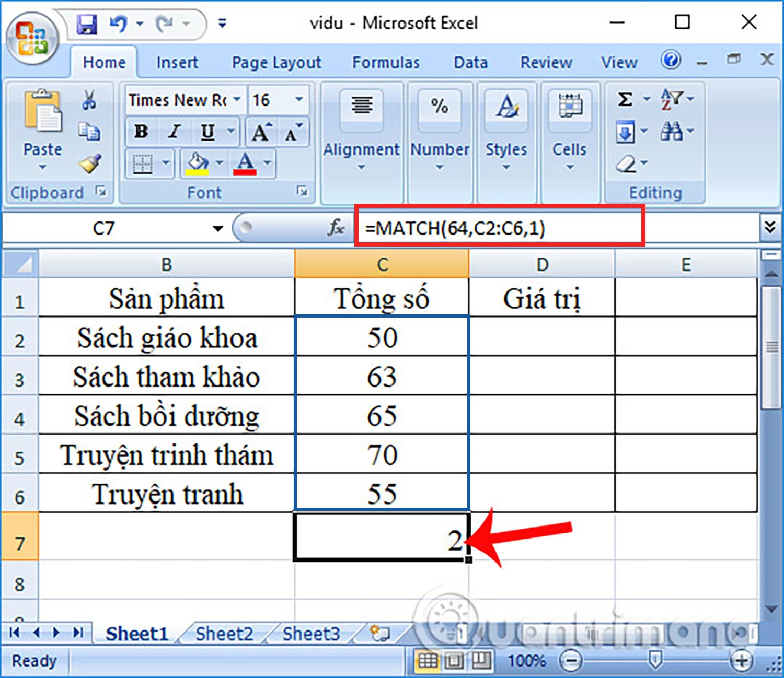Select column C header
This screenshot has width=784, height=678.
pos(382,264)
